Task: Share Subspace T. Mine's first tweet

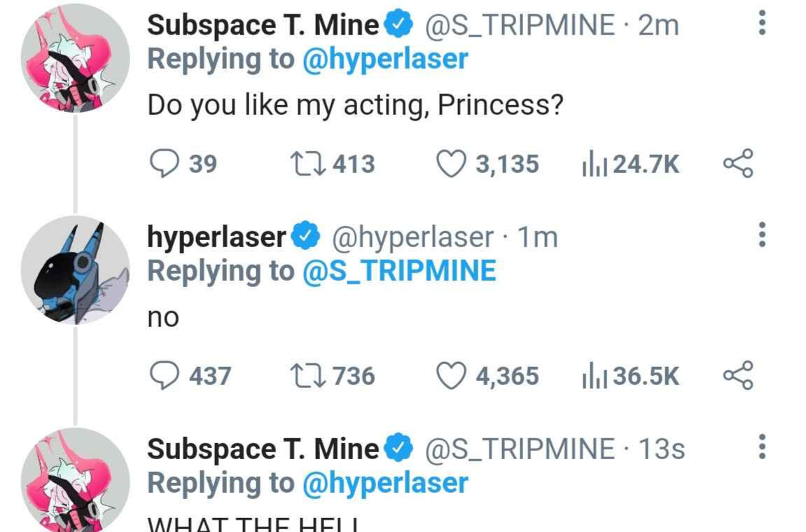Action: coord(737,163)
